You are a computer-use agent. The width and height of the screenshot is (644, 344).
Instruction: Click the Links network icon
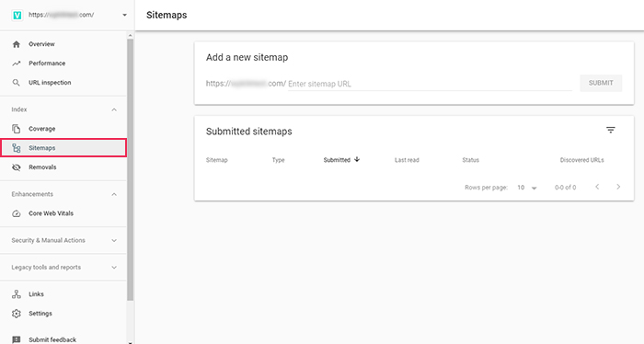tap(16, 294)
